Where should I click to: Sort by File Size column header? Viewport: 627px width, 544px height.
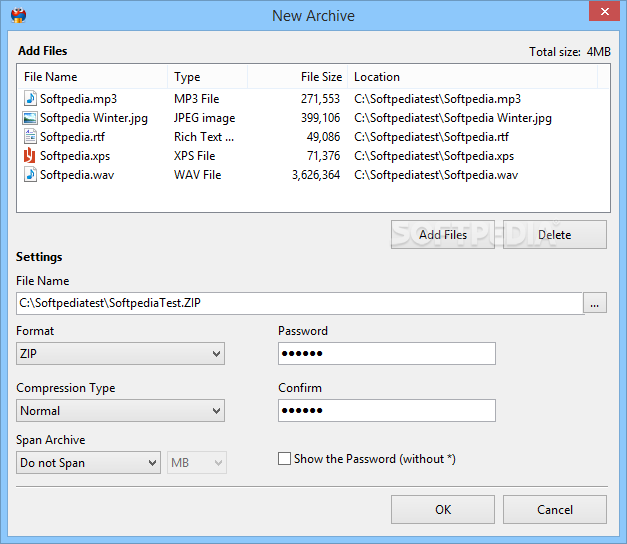(x=298, y=77)
